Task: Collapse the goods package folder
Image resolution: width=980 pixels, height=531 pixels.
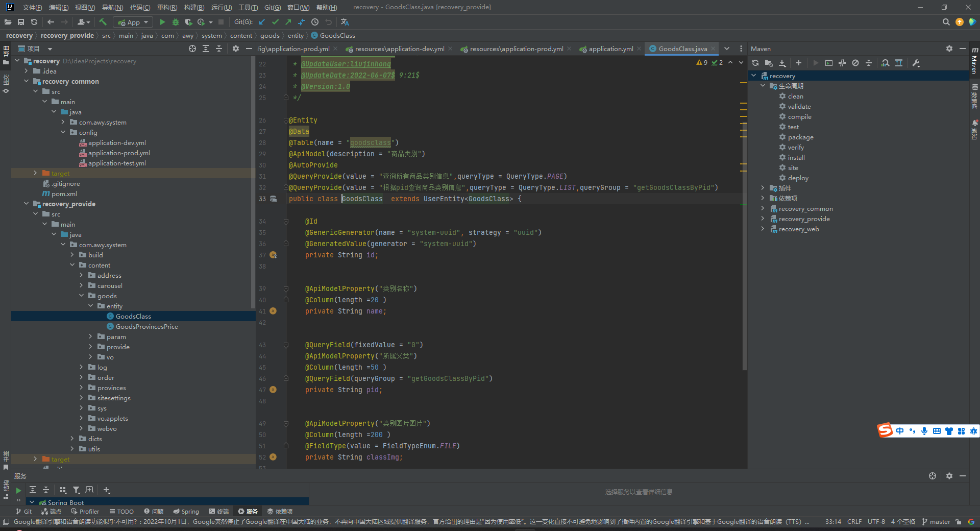Action: pos(81,296)
